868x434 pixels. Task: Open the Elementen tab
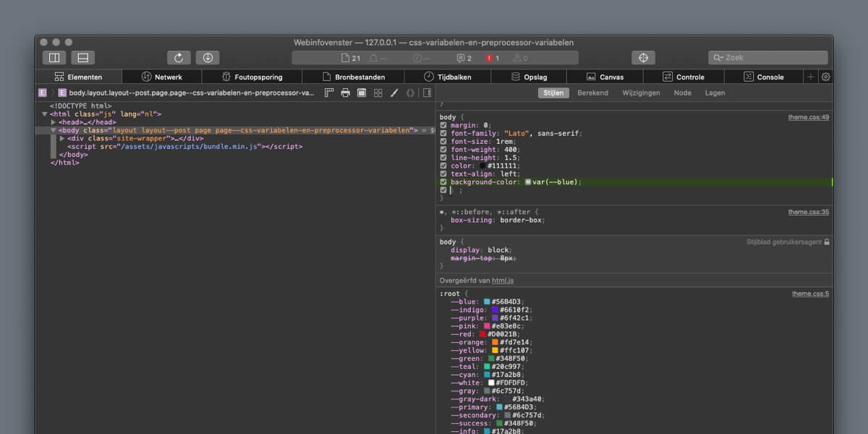78,77
